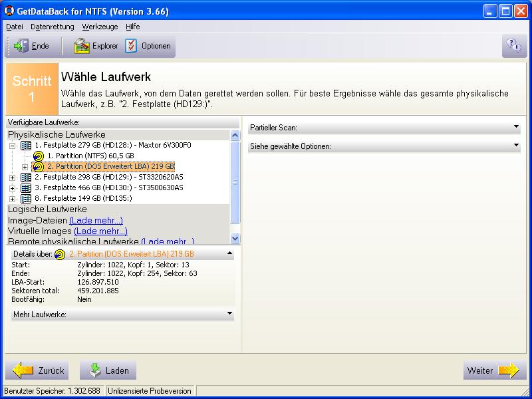Click hard disk icon of 2. Festplatte
The height and width of the screenshot is (399, 532).
26,177
